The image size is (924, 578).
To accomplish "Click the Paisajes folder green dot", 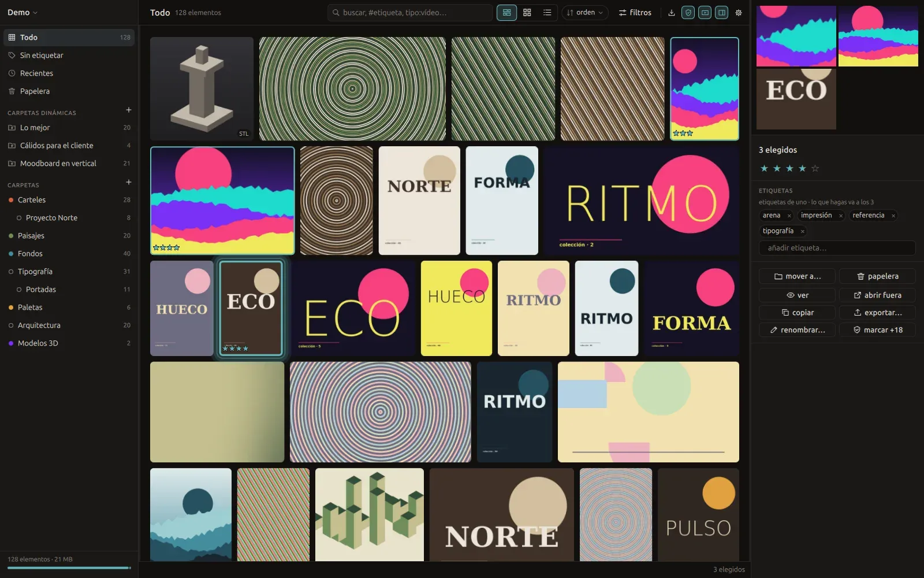I will pyautogui.click(x=11, y=236).
